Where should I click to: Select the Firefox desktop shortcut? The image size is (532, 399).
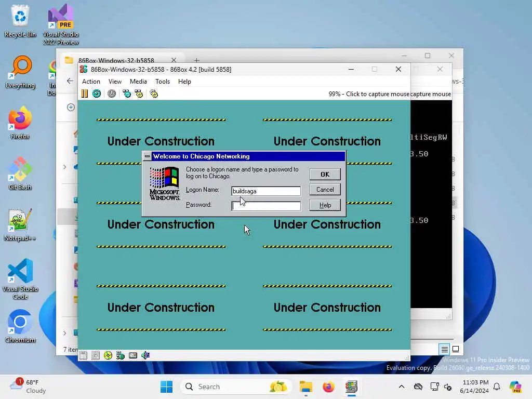pyautogui.click(x=20, y=123)
